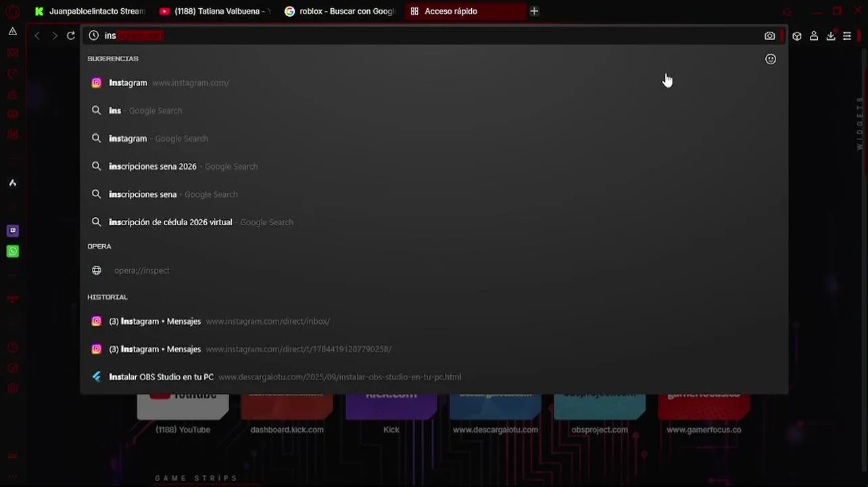The image size is (868, 487).
Task: Click the warning triangle sidebar icon
Action: click(12, 31)
